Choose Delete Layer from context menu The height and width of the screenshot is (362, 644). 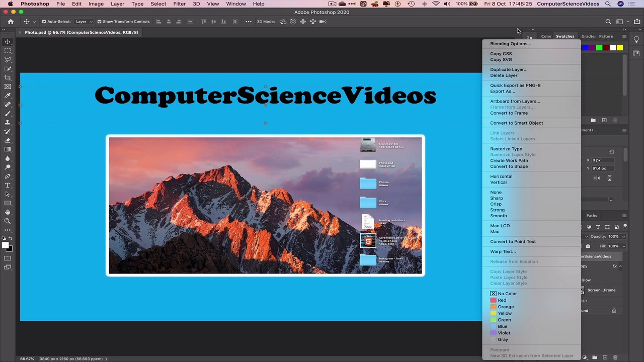[x=504, y=75]
